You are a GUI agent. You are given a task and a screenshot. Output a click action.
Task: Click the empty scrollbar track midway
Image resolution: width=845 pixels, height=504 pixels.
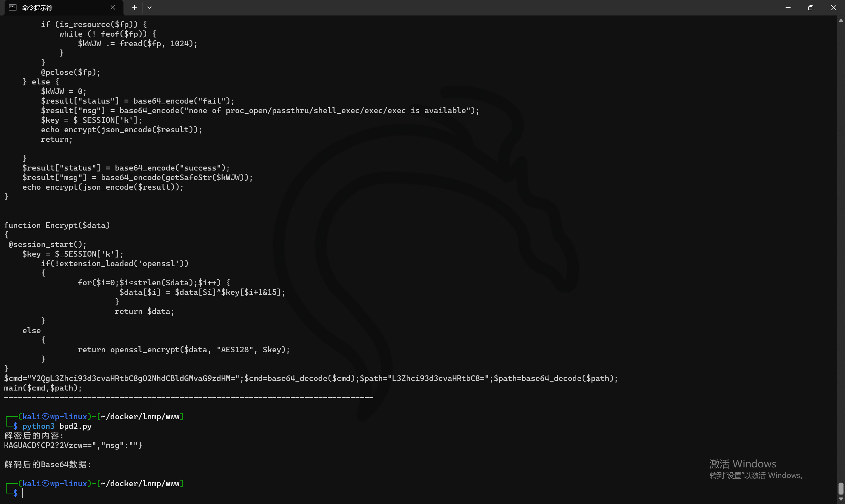point(841,251)
